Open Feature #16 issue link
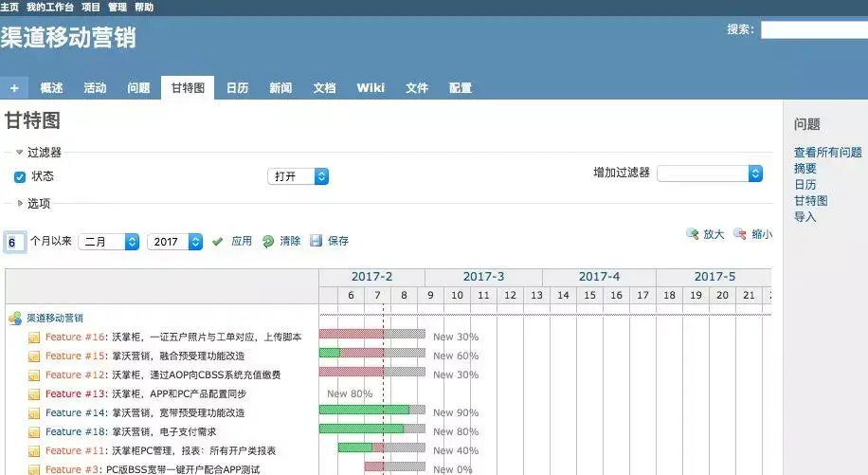 [75, 337]
